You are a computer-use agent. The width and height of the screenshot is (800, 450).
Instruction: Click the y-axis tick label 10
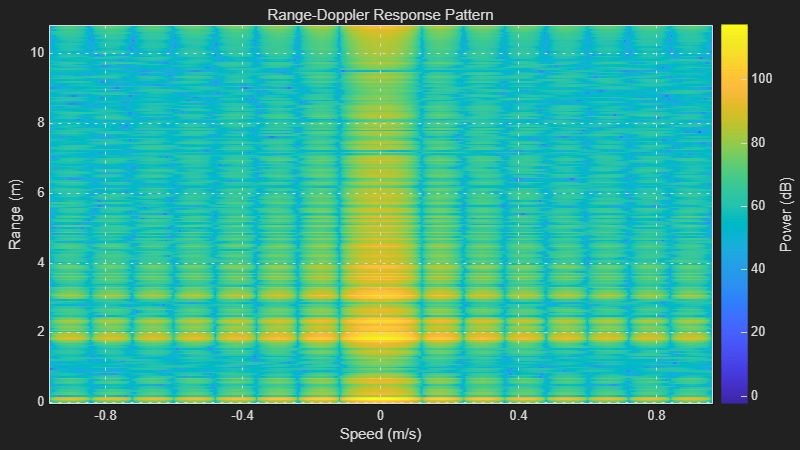pos(37,53)
